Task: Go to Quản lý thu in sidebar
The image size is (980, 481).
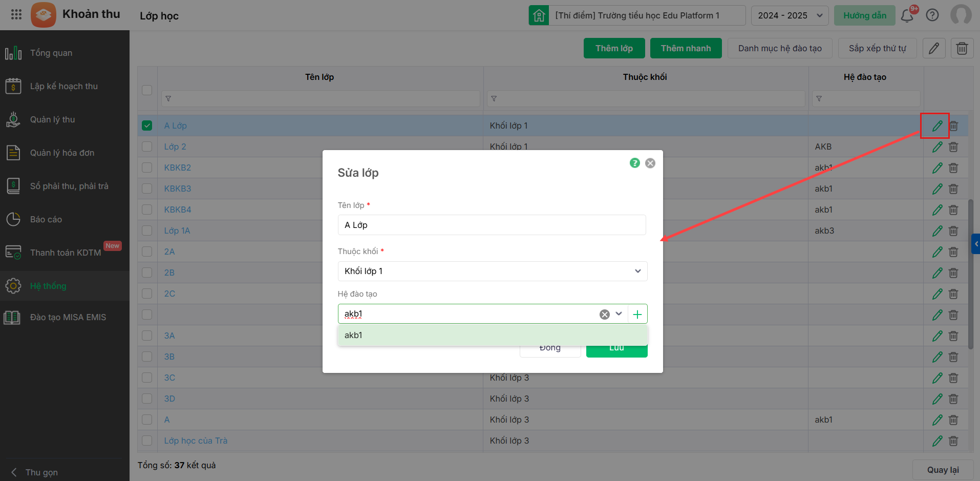Action: (52, 119)
